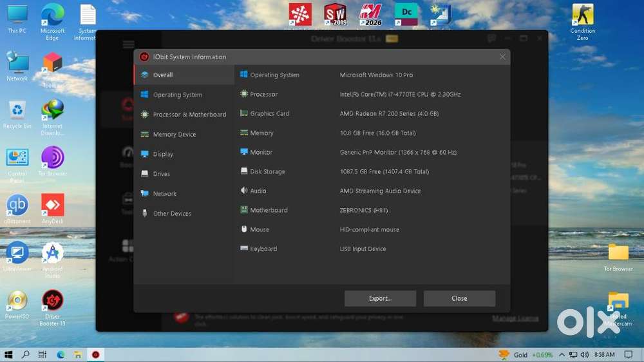644x362 pixels.
Task: Click the Close button in dialog
Action: (459, 298)
